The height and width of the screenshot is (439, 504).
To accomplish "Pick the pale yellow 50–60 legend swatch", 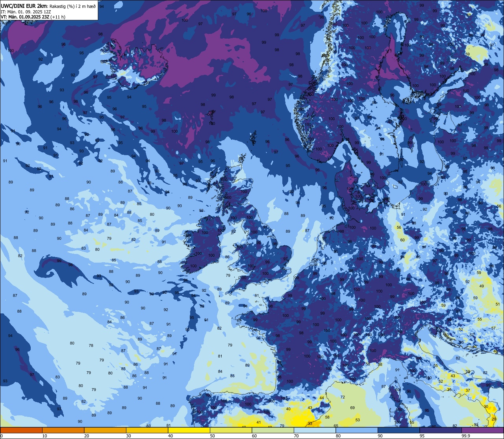I will [231, 430].
